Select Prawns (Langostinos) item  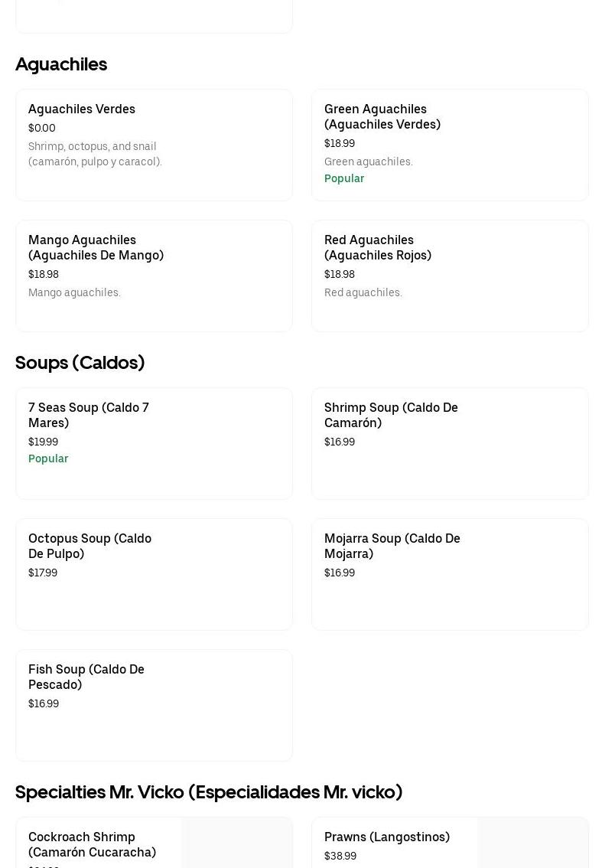click(386, 837)
